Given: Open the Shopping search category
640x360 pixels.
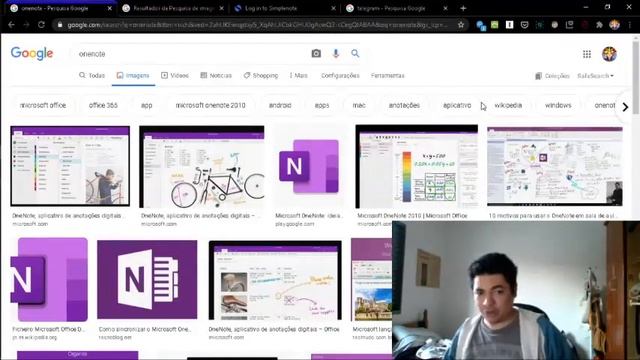Looking at the screenshot, I should pos(261,76).
